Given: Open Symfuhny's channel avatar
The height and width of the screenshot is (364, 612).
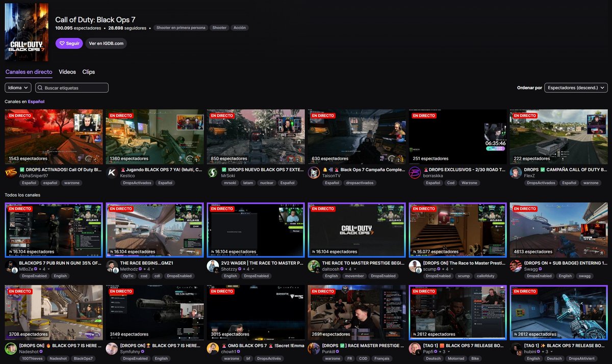Looking at the screenshot, I should (x=112, y=348).
